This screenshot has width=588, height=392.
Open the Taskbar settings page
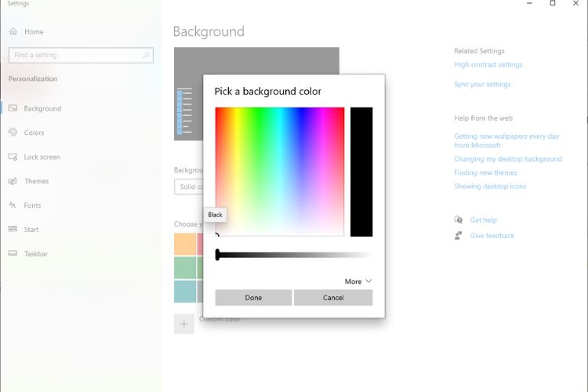(36, 254)
